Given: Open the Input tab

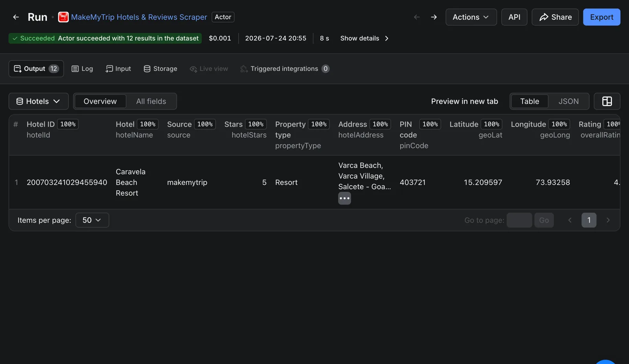Looking at the screenshot, I should 118,69.
